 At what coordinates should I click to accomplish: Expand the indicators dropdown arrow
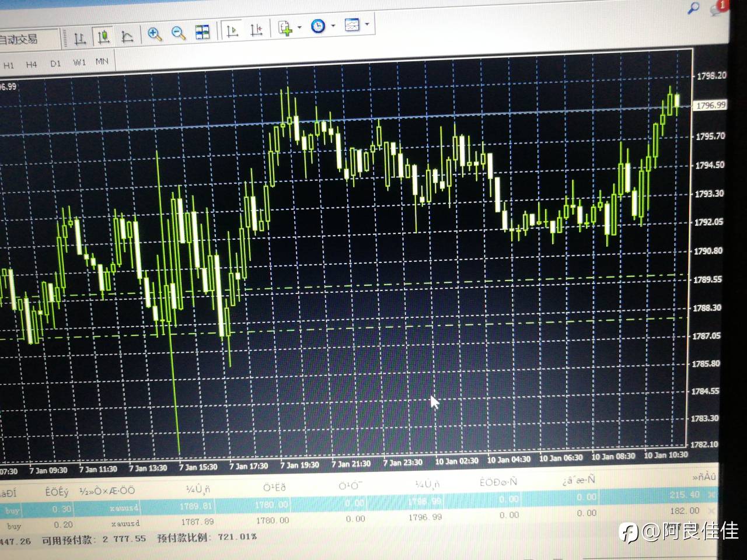tap(300, 27)
